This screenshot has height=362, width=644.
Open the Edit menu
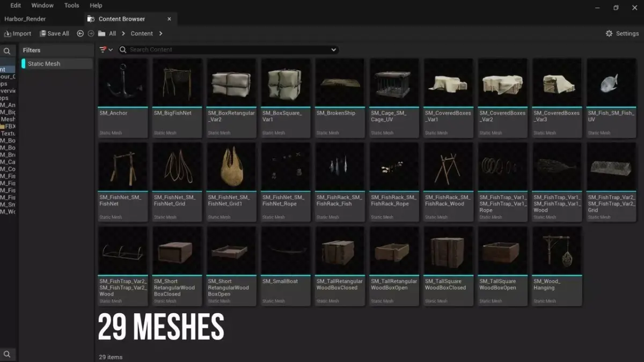pos(16,5)
